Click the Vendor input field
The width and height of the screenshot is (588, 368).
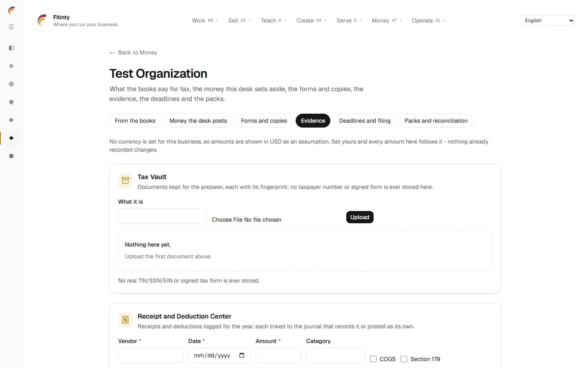coord(151,355)
